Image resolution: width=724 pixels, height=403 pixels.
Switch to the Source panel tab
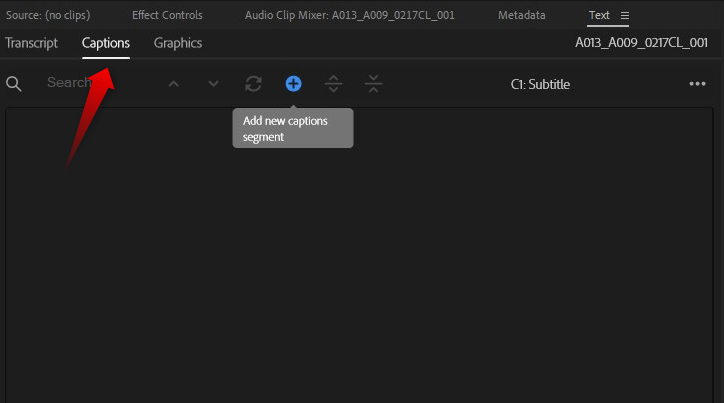pyautogui.click(x=48, y=15)
